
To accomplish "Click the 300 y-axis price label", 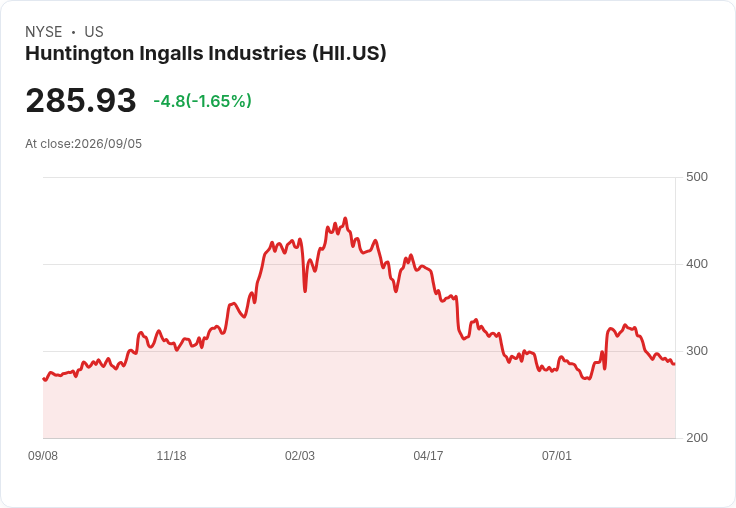I will click(697, 351).
